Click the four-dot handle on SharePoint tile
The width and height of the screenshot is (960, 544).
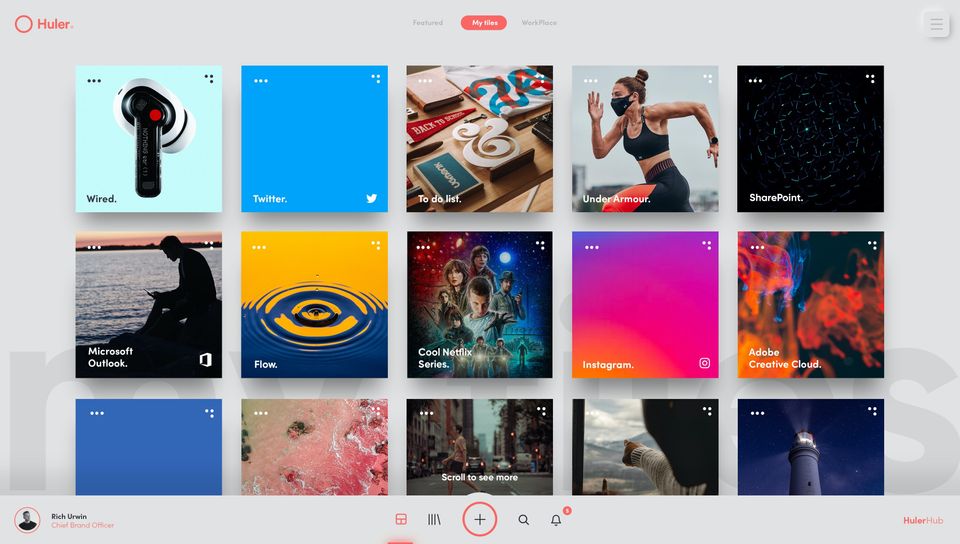tap(871, 79)
